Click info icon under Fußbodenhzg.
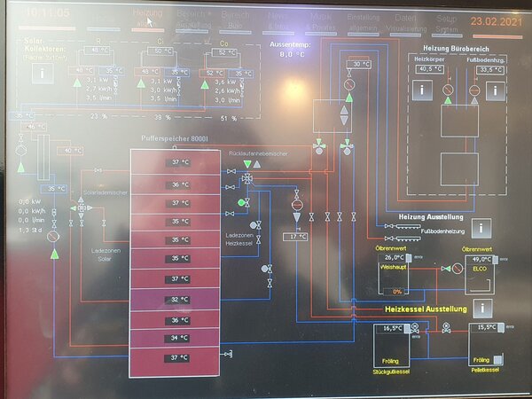Image resolution: width=532 pixels, height=399 pixels. [x=495, y=90]
